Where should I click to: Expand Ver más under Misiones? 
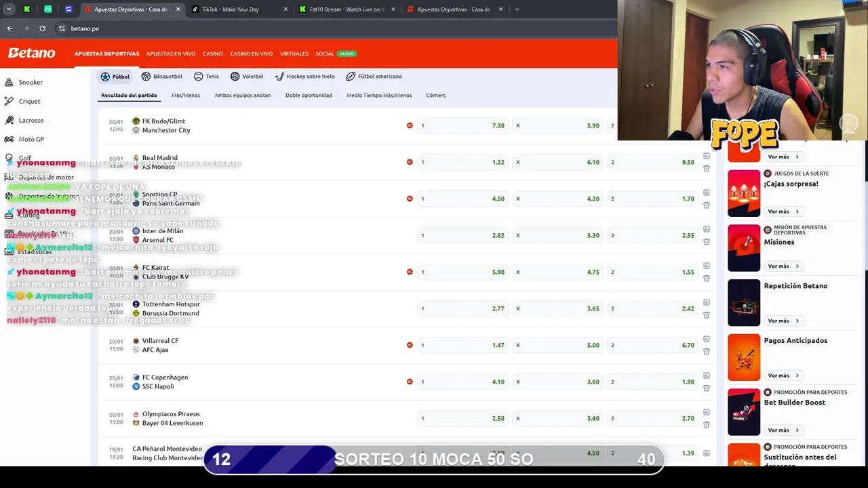click(x=783, y=266)
